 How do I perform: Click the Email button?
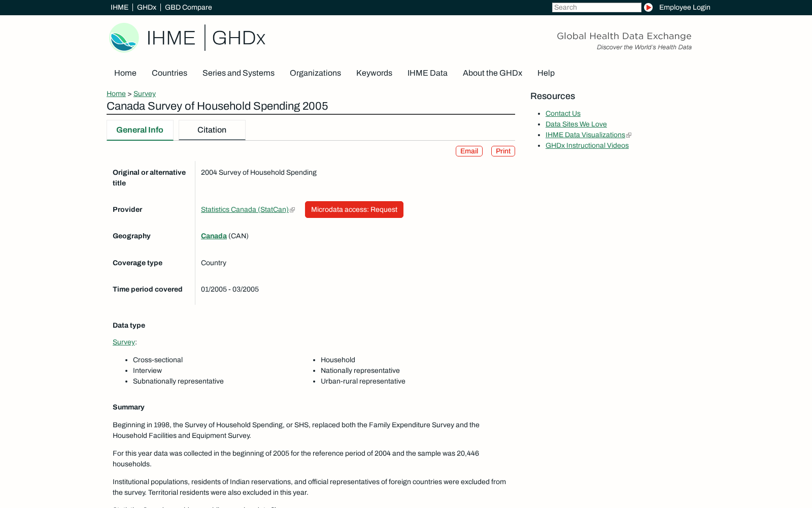pos(469,151)
